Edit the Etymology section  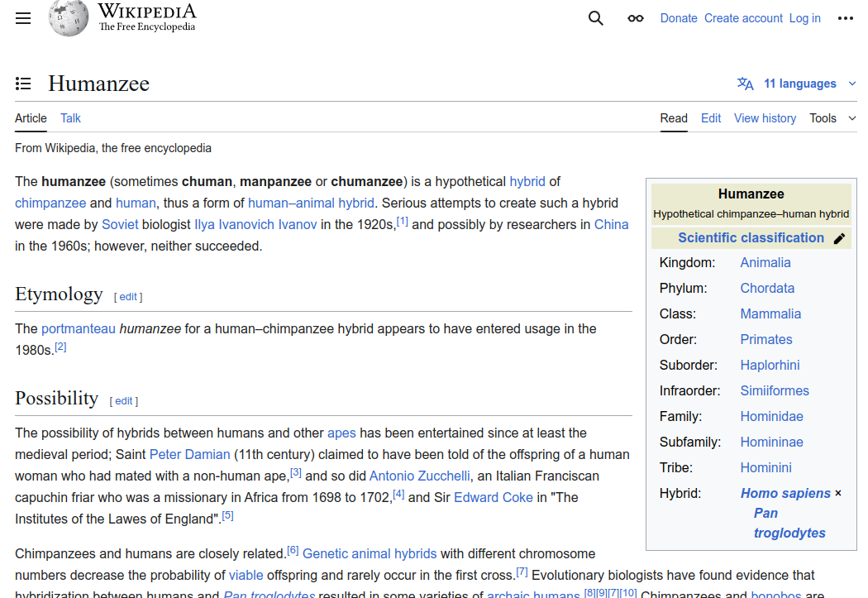128,297
